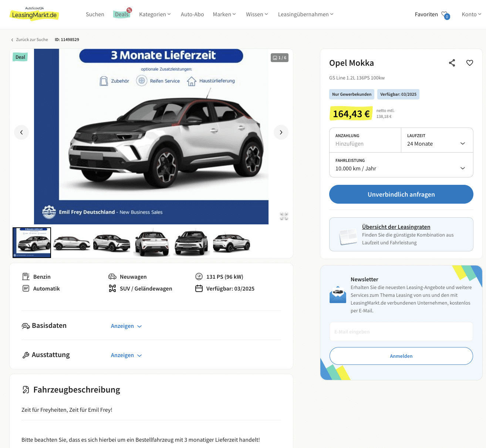Click the Deal badge on the image

pyautogui.click(x=20, y=57)
